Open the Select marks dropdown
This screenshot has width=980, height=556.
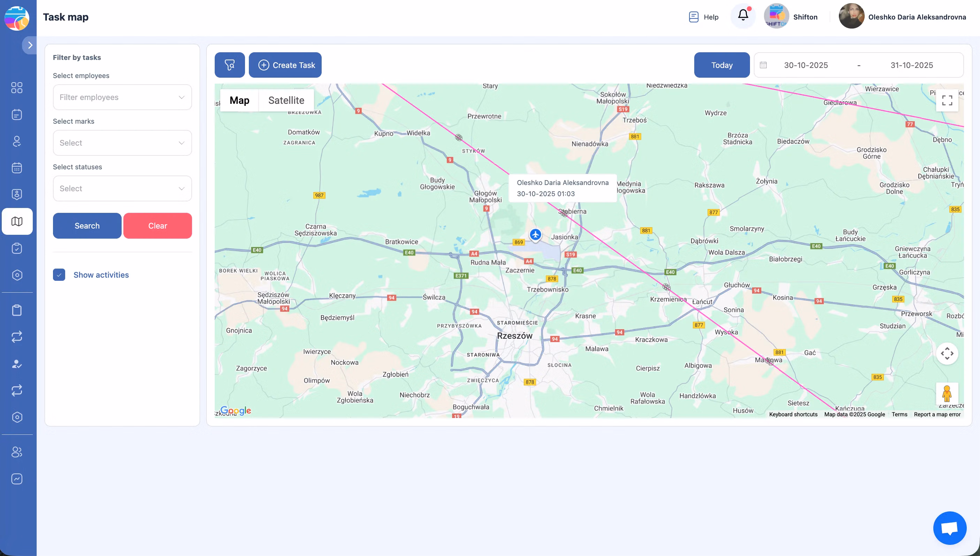pyautogui.click(x=122, y=142)
